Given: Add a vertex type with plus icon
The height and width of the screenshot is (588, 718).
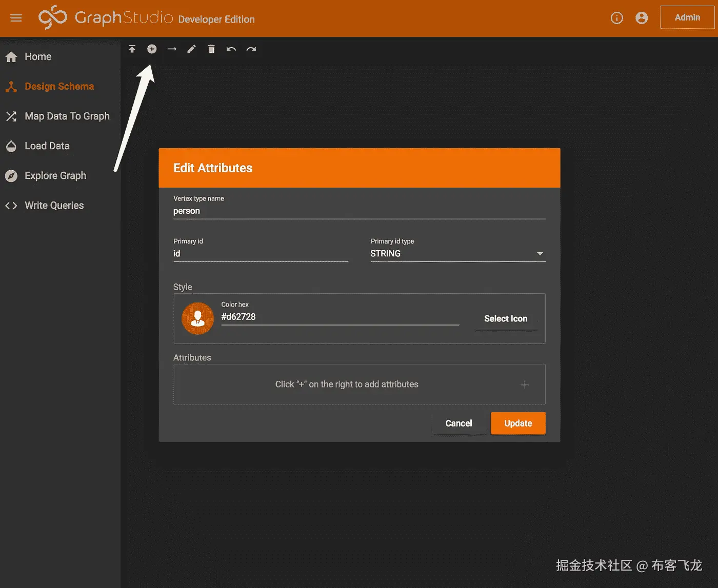Looking at the screenshot, I should [152, 49].
